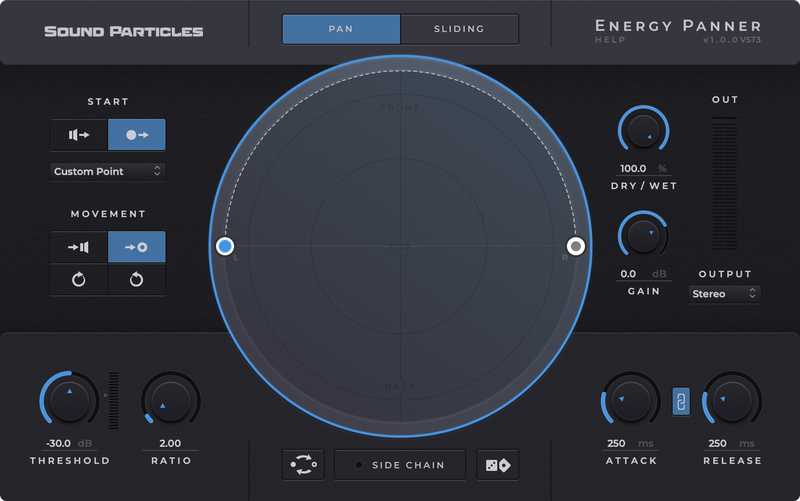Switch to the Sliding tab
Viewport: 800px width, 501px height.
click(459, 29)
